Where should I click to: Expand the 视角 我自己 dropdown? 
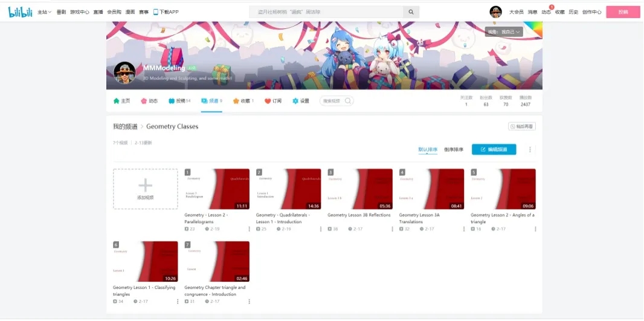pos(504,31)
